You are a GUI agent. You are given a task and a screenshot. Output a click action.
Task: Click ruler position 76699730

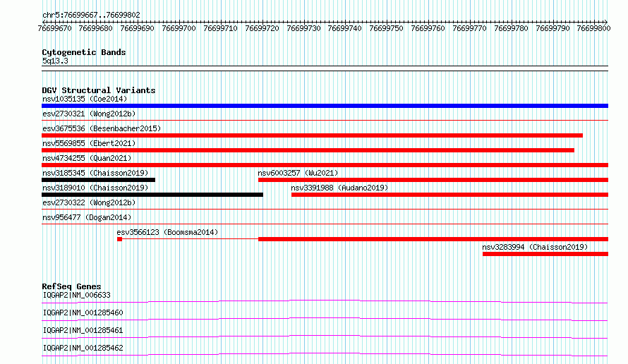(304, 28)
